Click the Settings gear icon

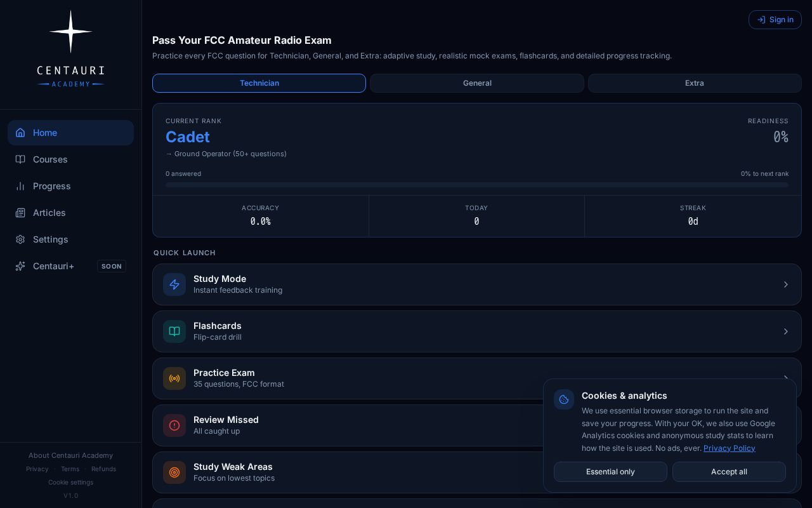coord(20,239)
